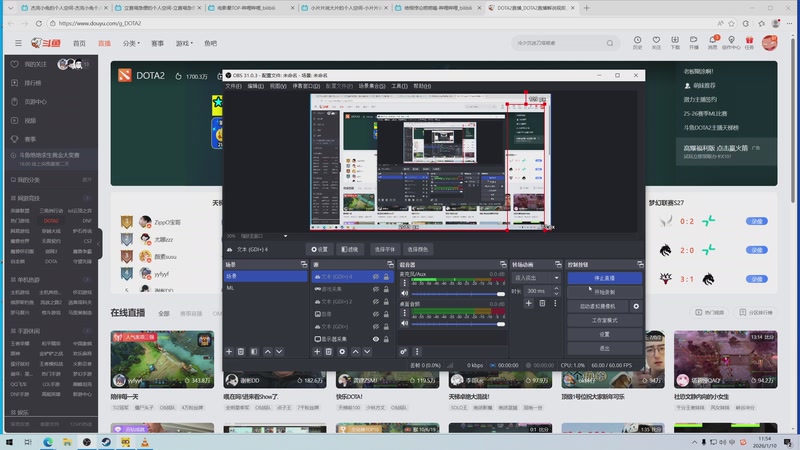Open preview scaling dropdown below OBS preview
Image resolution: width=800 pixels, height=450 pixels.
264,236
